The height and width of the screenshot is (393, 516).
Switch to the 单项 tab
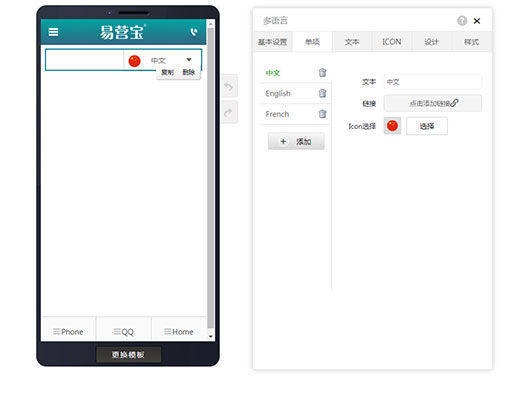(x=312, y=42)
